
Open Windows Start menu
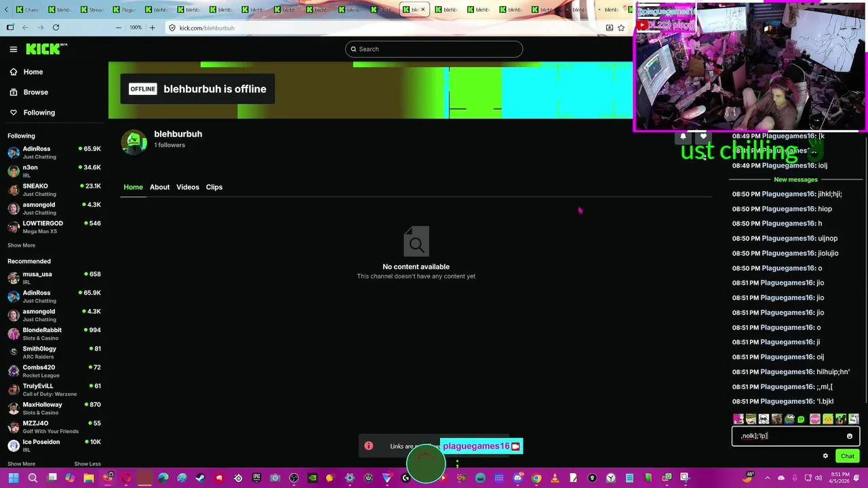[14, 479]
